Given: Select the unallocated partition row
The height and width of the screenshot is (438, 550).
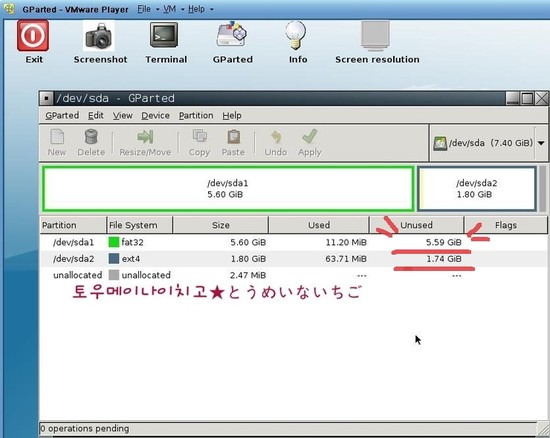Looking at the screenshot, I should coord(293,275).
